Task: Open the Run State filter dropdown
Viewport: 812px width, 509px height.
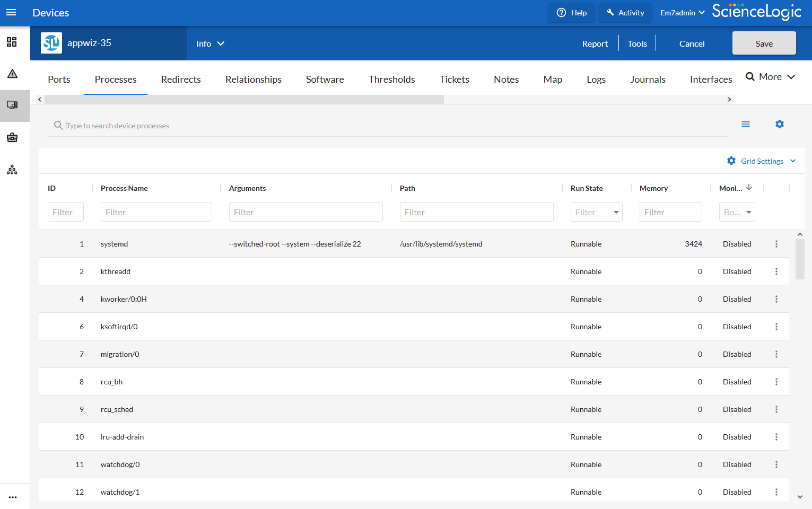Action: pos(596,212)
